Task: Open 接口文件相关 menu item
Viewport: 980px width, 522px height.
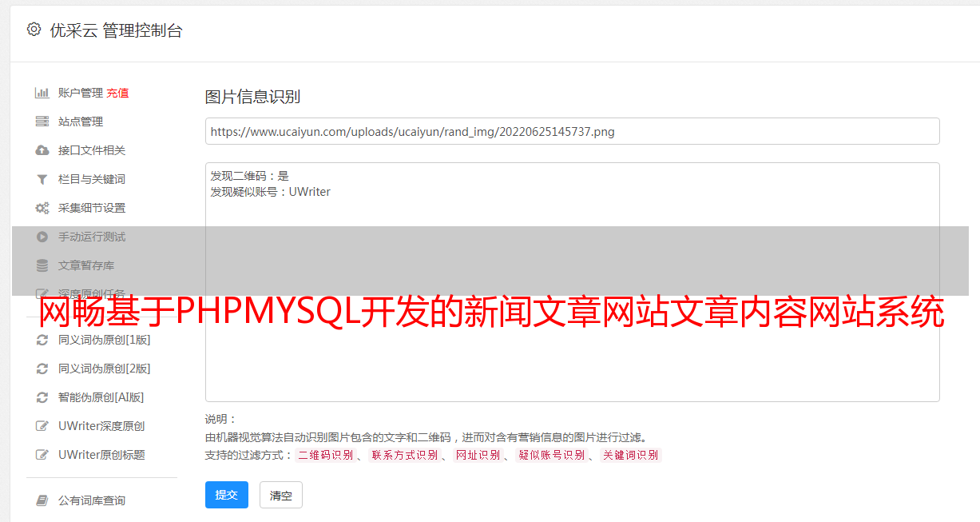Action: pos(92,150)
